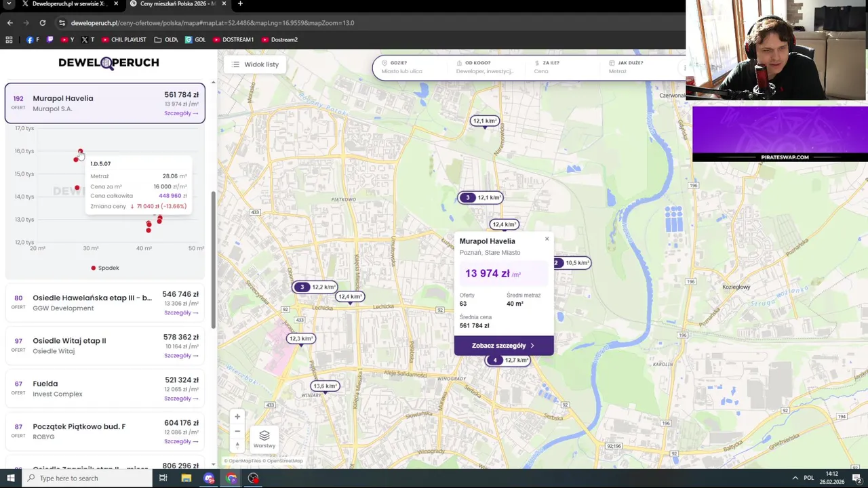
Task: Open YouTube bookmark Y
Action: 67,40
